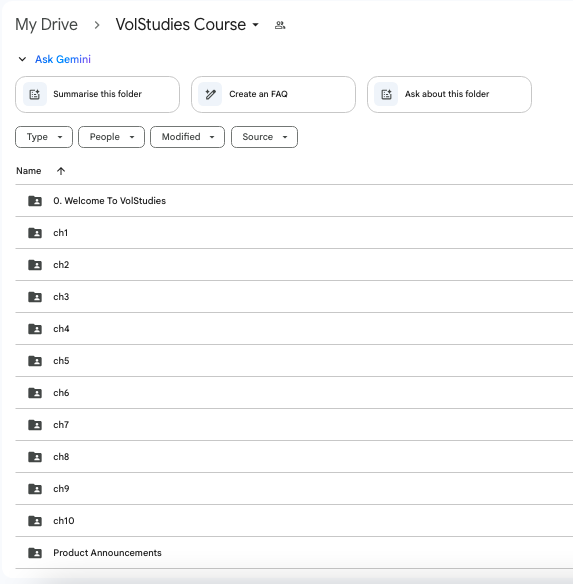
Task: Select the Product Announcements folder icon
Action: pyautogui.click(x=35, y=553)
